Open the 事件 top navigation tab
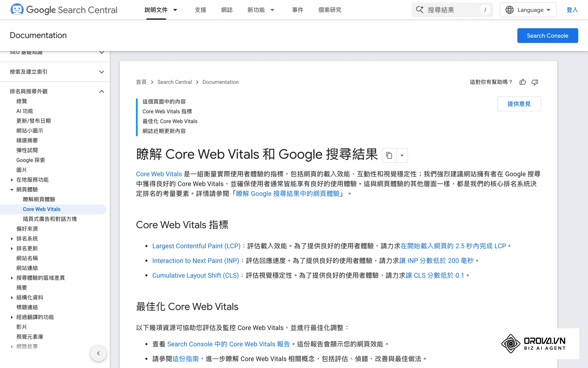The height and width of the screenshot is (368, 588). click(298, 10)
